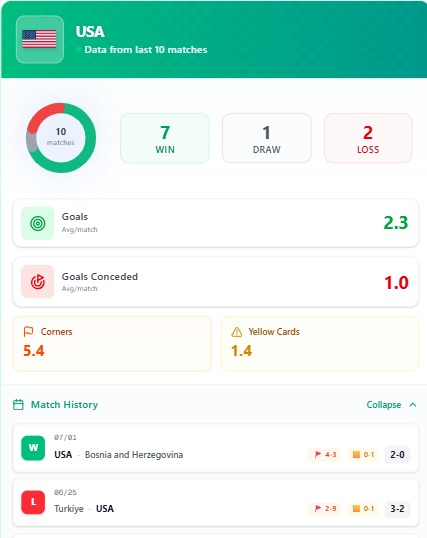Click the 06/25 match date
This screenshot has height=538, width=427.
coord(65,492)
